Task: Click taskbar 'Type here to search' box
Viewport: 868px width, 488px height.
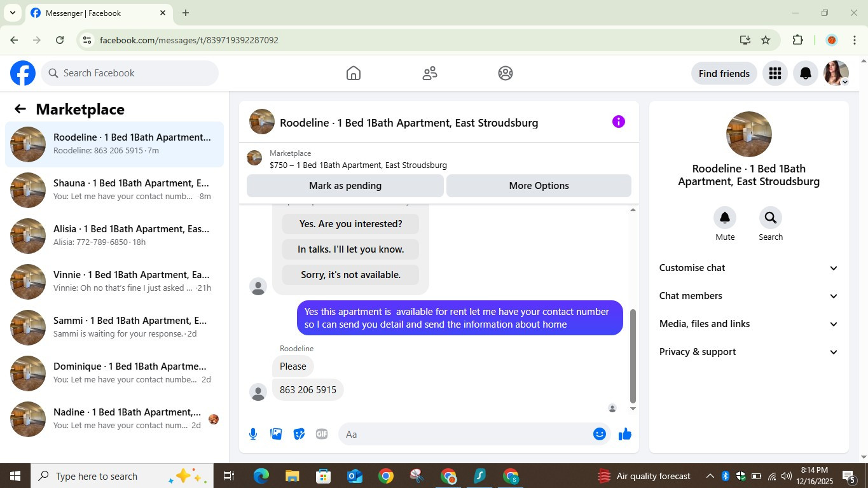Action: point(121,476)
